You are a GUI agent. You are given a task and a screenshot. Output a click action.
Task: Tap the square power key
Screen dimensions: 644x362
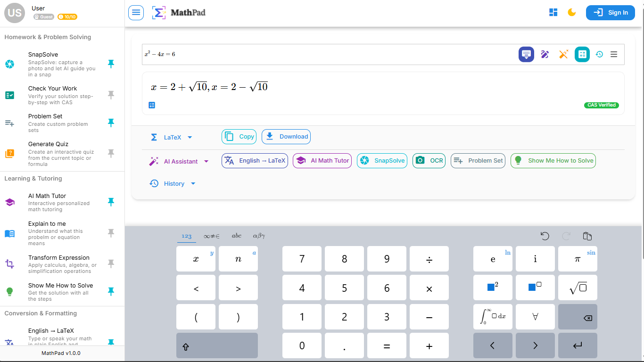pyautogui.click(x=493, y=288)
